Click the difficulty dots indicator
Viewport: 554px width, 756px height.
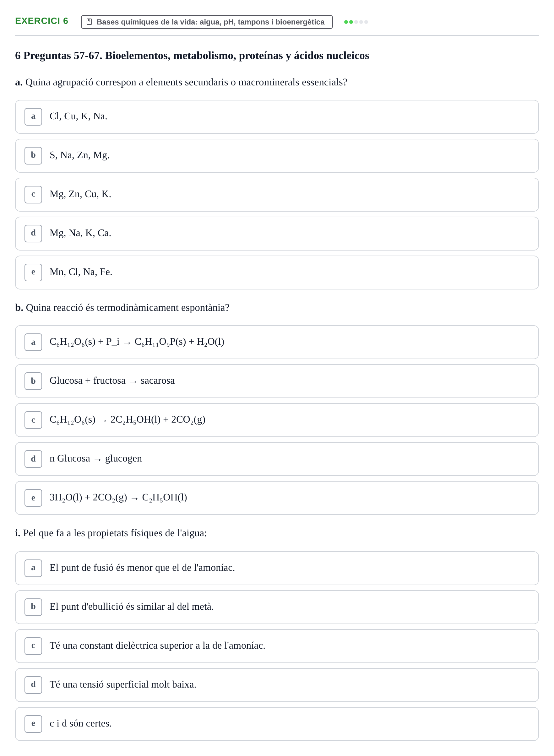[356, 22]
